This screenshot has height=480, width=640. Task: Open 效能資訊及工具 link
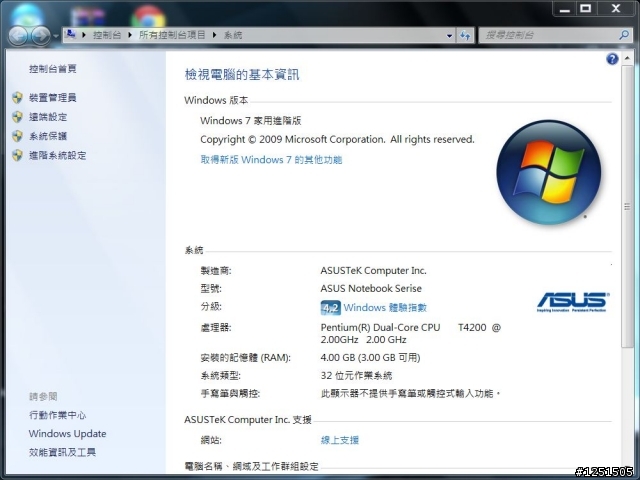tap(62, 452)
